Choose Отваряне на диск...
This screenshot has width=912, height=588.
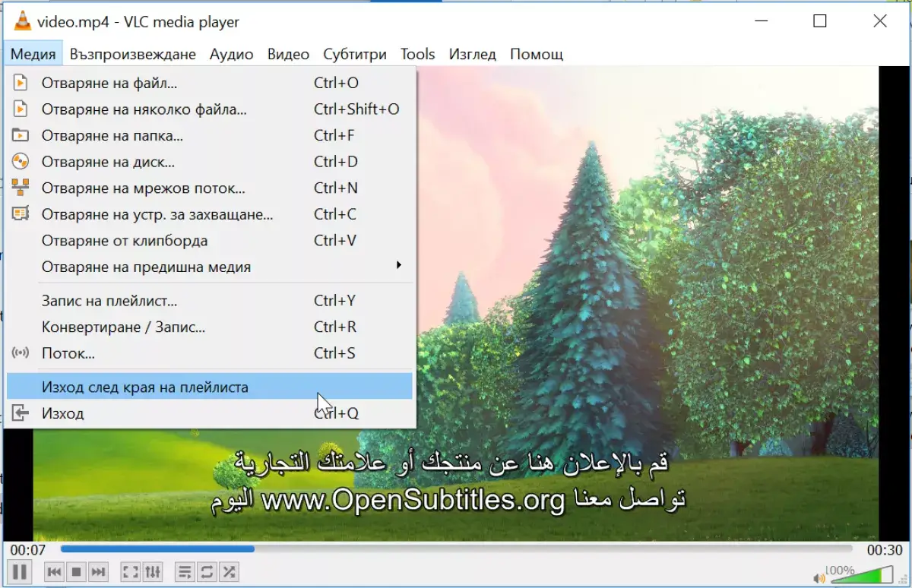[210, 162]
